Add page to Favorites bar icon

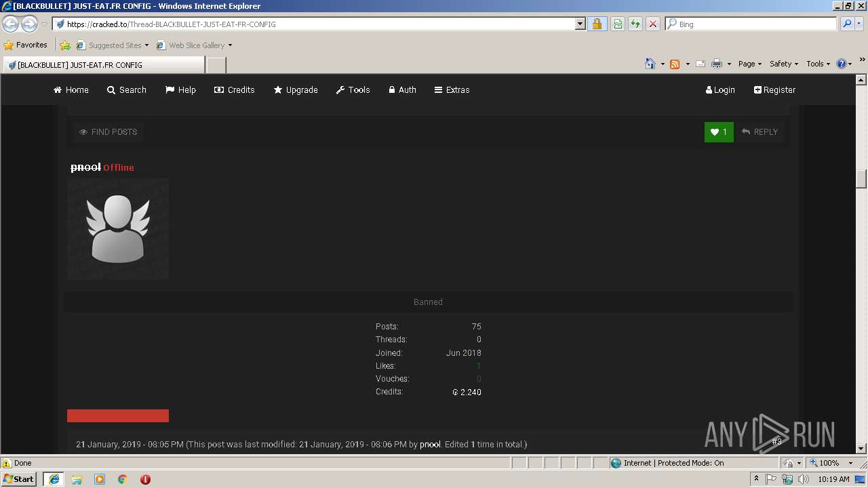coord(65,45)
